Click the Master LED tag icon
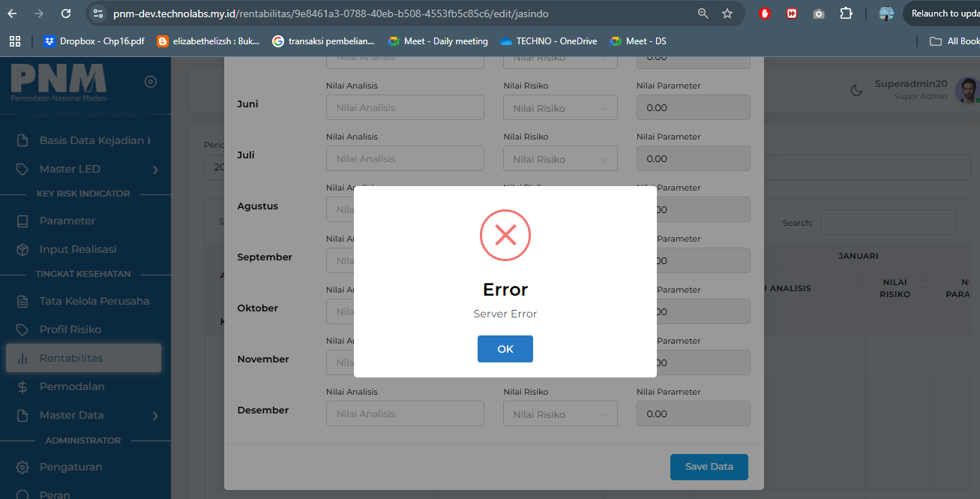Screen dimensions: 980x499 click(x=22, y=169)
